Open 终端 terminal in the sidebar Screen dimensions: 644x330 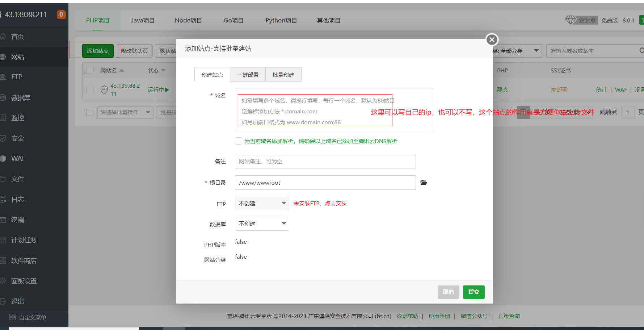[17, 220]
